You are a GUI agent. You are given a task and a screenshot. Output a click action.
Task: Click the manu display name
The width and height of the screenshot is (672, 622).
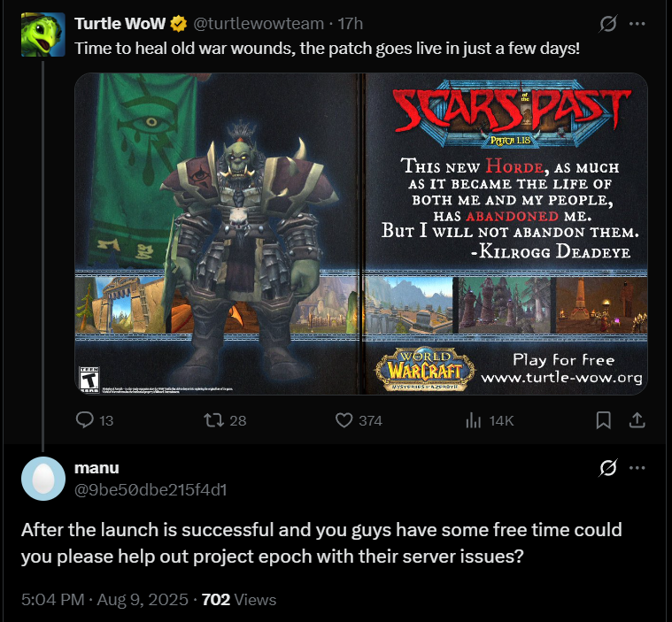97,468
